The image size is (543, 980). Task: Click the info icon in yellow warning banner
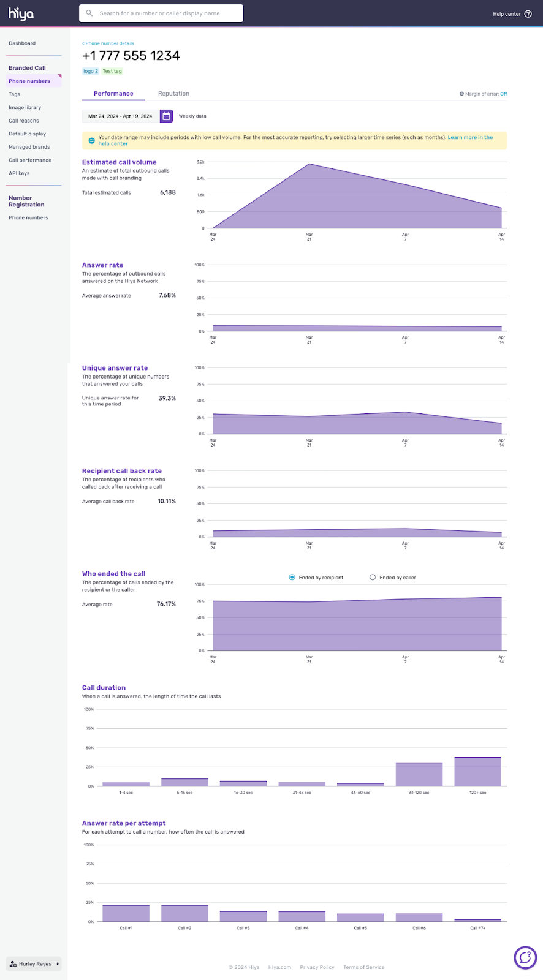pos(92,141)
